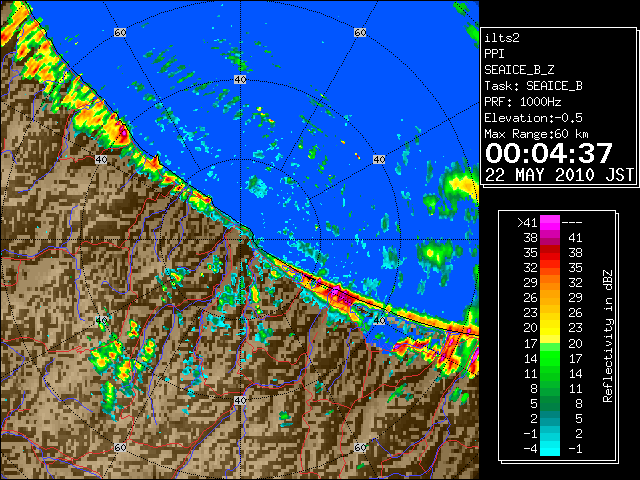Click the "PRF: 1000Hz" entry
Viewport: 640px width, 480px height.
click(522, 102)
